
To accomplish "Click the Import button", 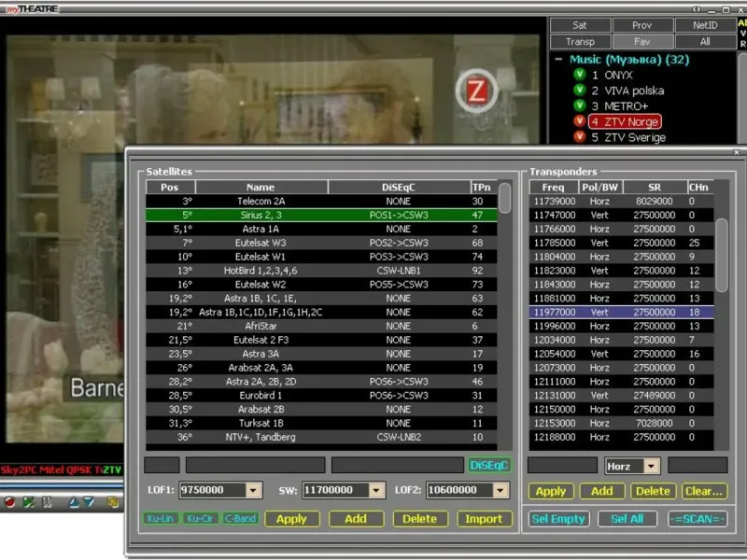I will point(484,519).
